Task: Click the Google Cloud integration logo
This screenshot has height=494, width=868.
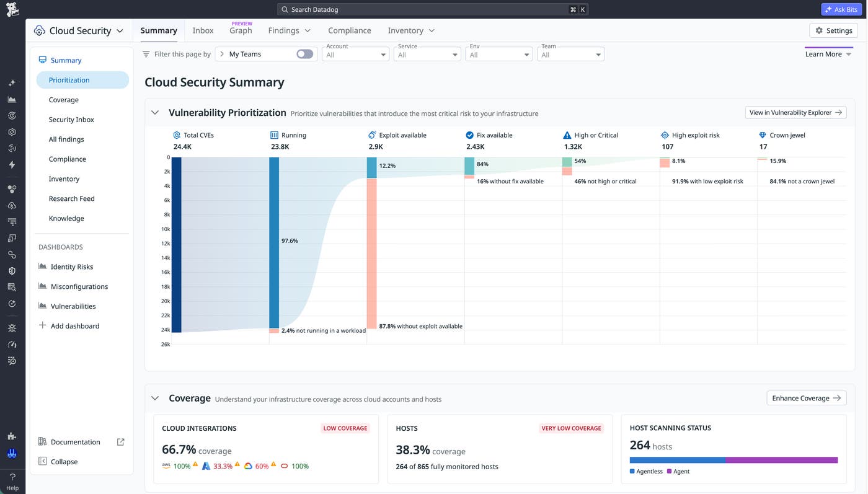Action: 248,465
